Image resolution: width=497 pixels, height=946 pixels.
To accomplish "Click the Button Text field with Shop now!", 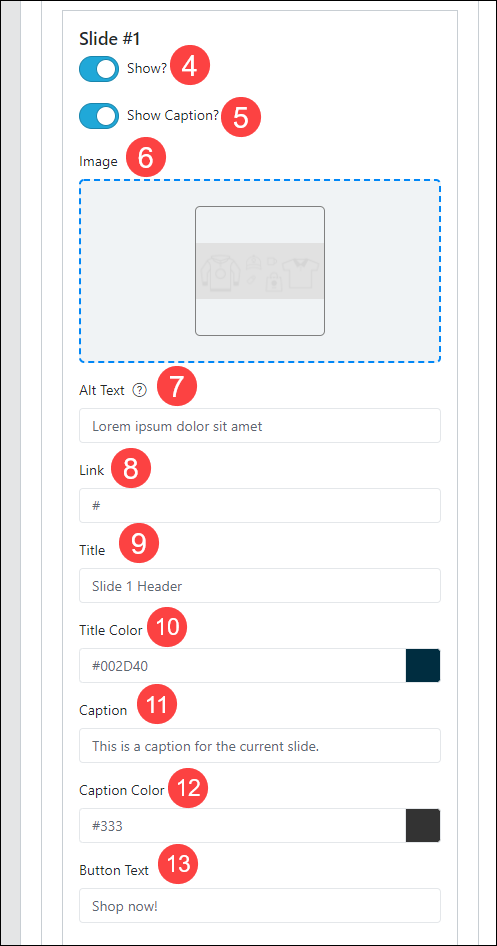I will [260, 906].
